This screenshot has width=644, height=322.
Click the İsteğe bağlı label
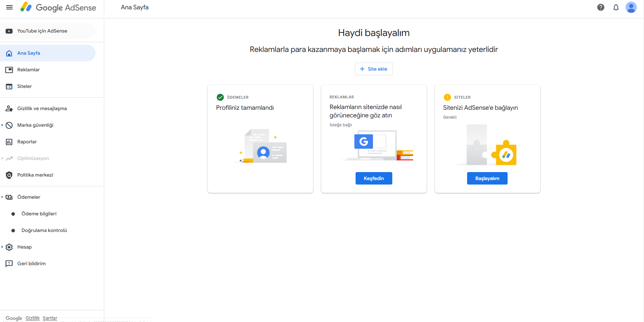(x=341, y=125)
